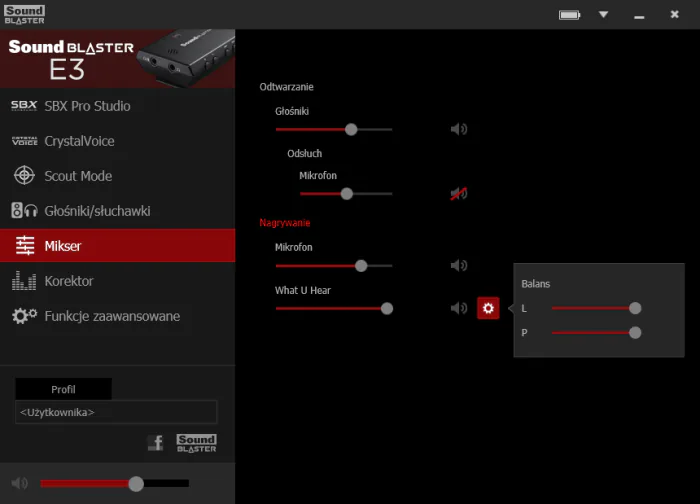Mute the Głośniki playback volume
This screenshot has width=700, height=504.
tap(458, 129)
